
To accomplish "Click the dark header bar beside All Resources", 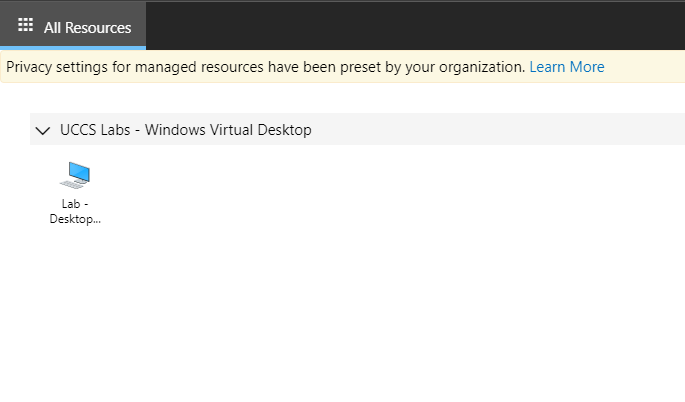I will (x=415, y=25).
